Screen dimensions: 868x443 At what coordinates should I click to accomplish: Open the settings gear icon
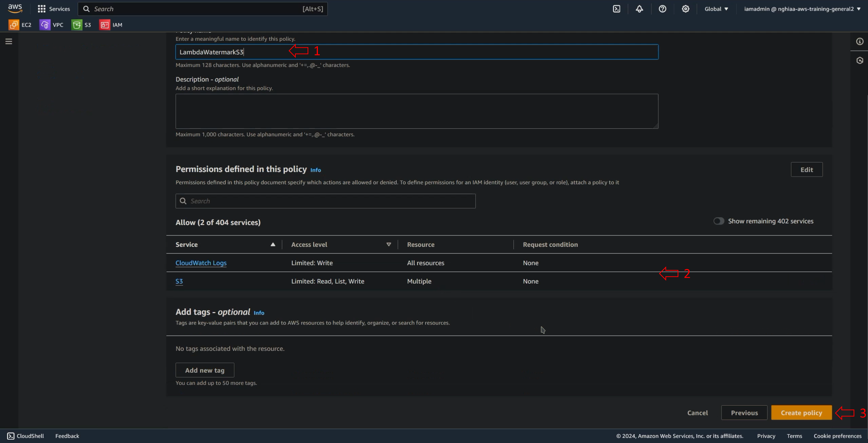[685, 9]
